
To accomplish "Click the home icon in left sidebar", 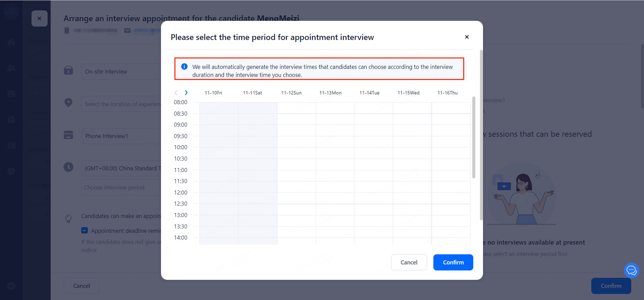I will [x=11, y=42].
